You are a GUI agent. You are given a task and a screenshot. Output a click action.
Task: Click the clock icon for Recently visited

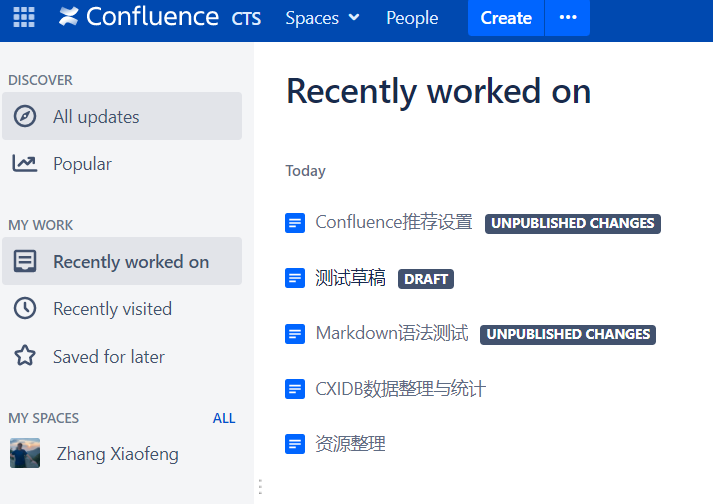(25, 309)
